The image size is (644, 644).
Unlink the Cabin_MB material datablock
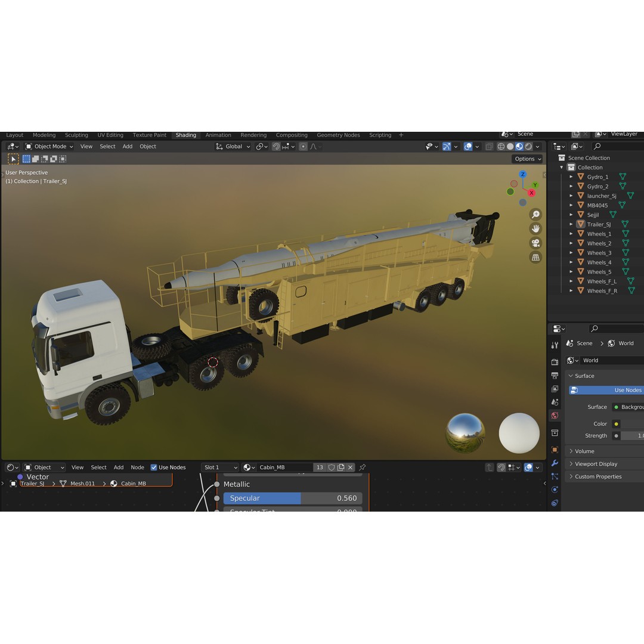pos(351,467)
